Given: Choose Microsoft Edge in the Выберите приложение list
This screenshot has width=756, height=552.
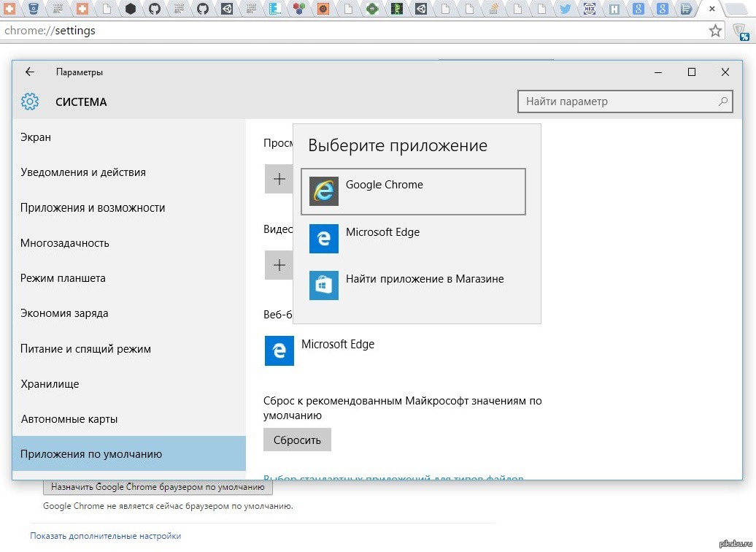Looking at the screenshot, I should (413, 238).
